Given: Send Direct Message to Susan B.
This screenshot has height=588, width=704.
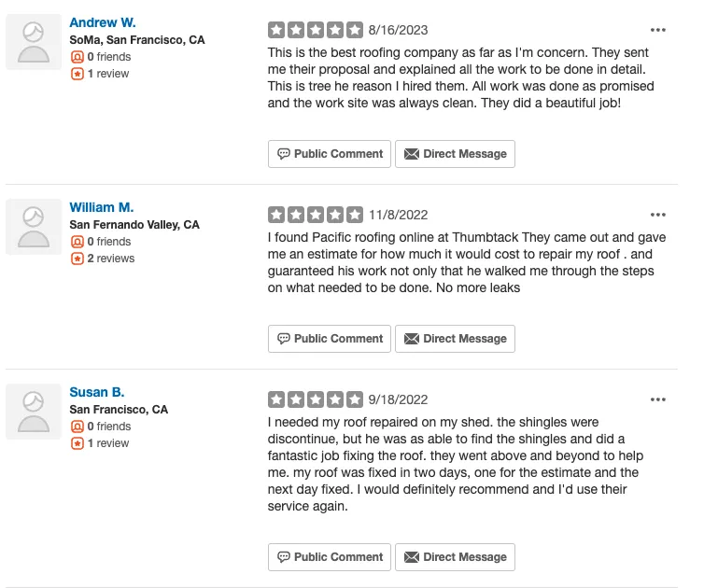Looking at the screenshot, I should [x=455, y=557].
